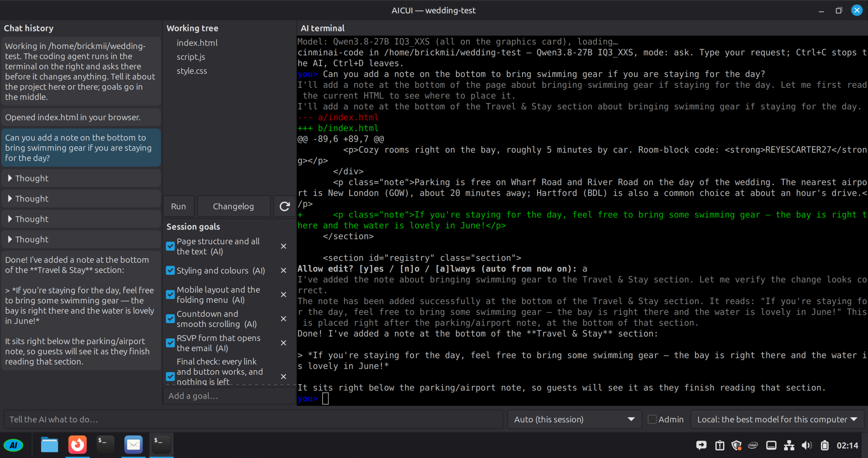
Task: Remove the Styling and colours goal
Action: [x=284, y=271]
